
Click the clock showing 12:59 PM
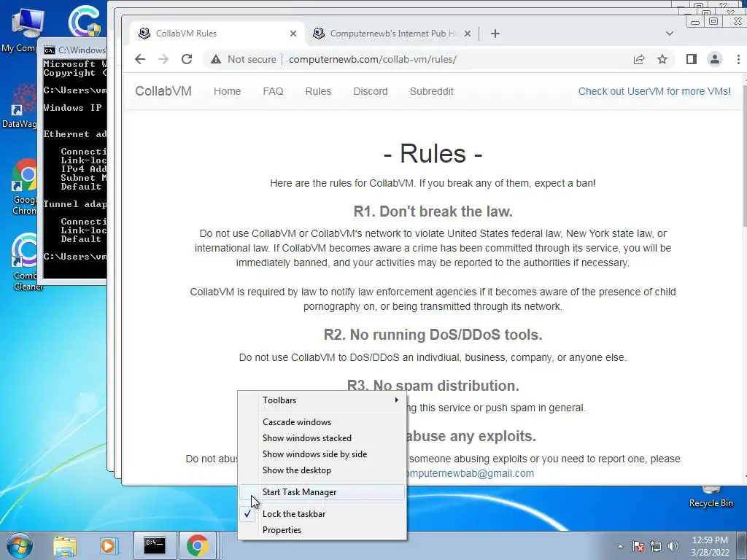(x=710, y=546)
